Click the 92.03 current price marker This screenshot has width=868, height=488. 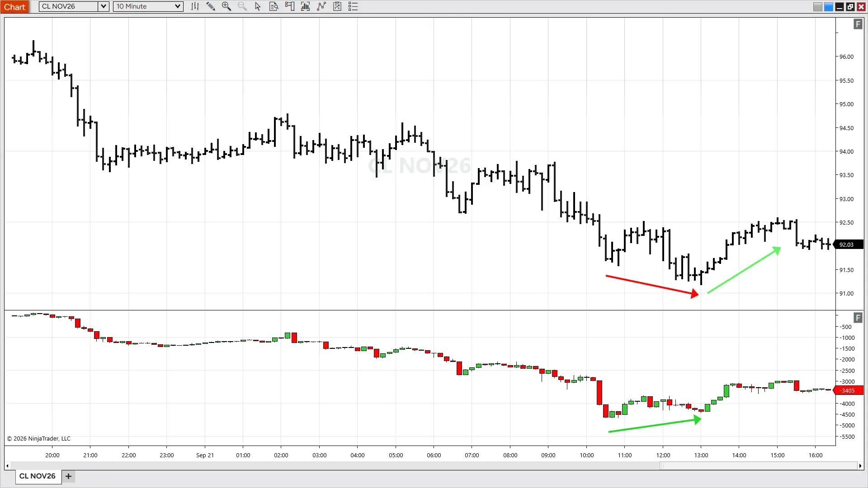click(x=848, y=244)
